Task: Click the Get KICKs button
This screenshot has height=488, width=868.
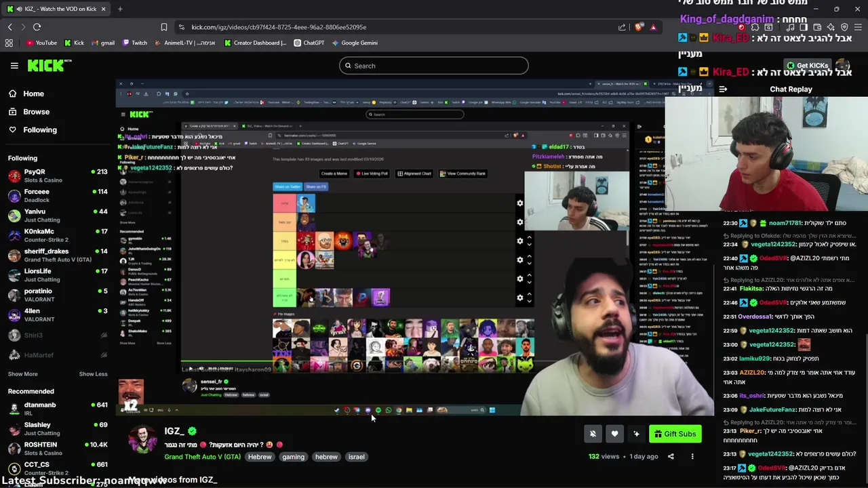Action: [x=807, y=66]
